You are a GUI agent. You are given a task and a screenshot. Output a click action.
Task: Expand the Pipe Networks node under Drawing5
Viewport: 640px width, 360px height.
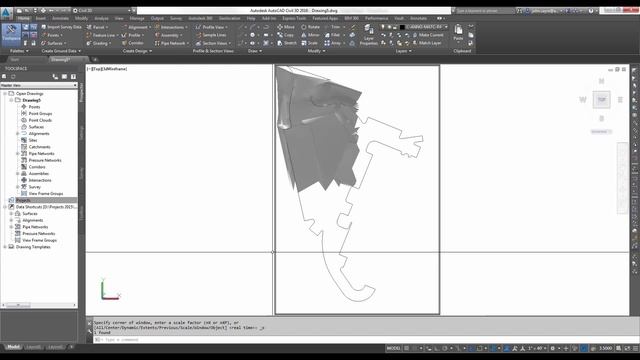tap(18, 153)
